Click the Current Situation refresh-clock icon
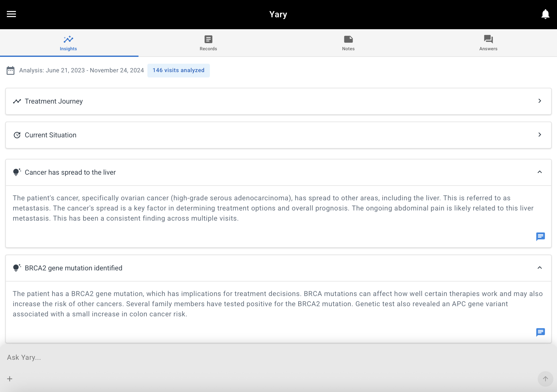Screen dimensions: 557x392 pos(17,135)
